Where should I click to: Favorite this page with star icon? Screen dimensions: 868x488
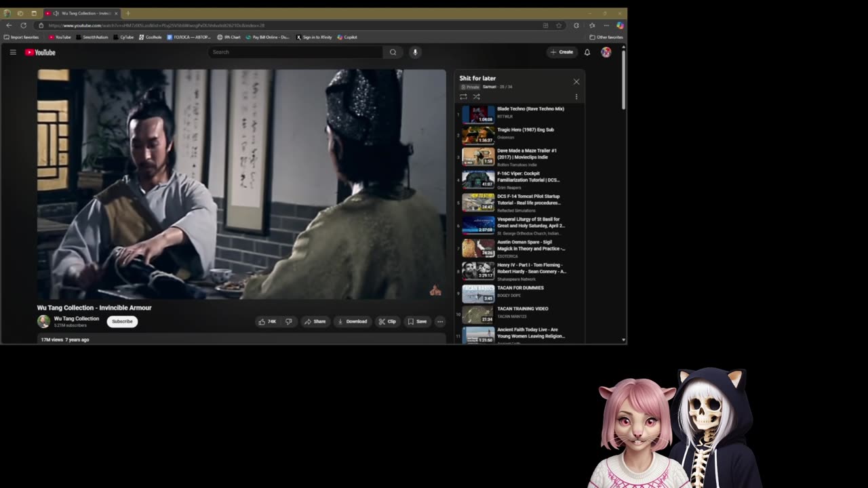[x=559, y=26]
